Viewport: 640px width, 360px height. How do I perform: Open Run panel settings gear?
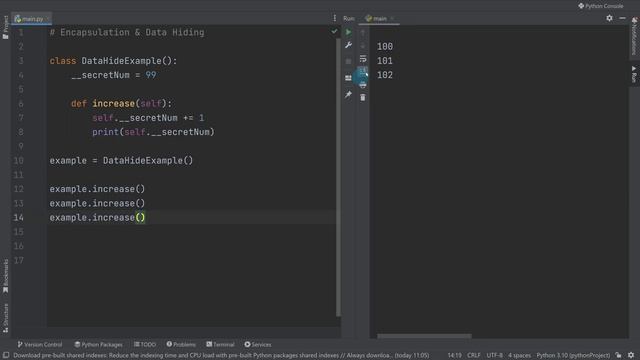(609, 18)
